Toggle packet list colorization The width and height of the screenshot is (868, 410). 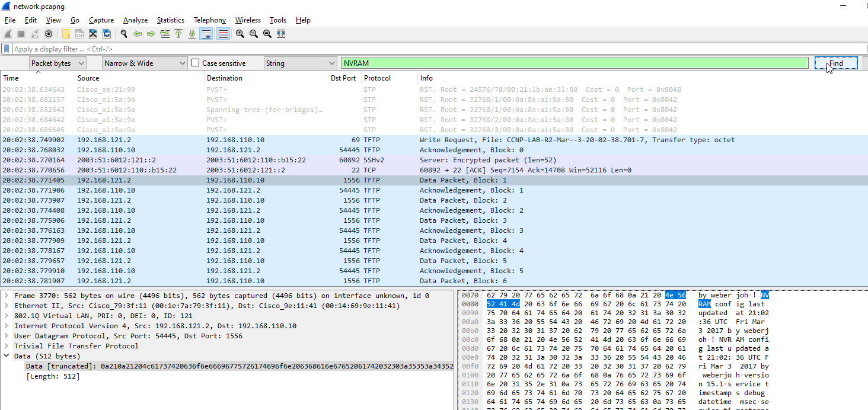pyautogui.click(x=223, y=34)
